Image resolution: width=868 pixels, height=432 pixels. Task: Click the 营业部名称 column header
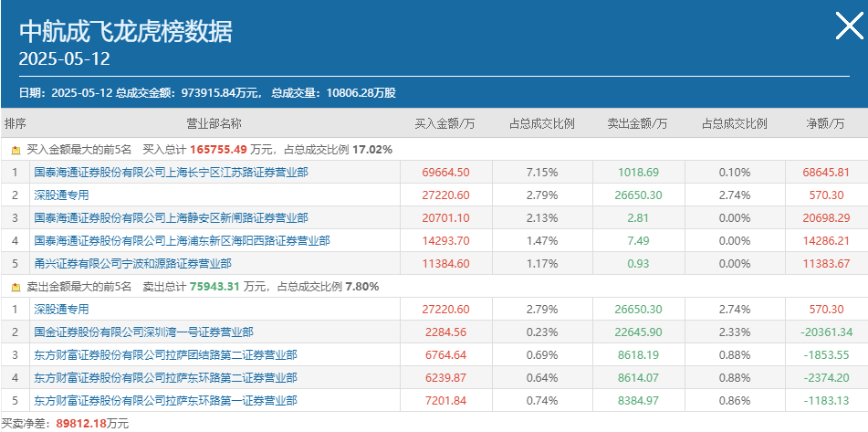point(214,123)
